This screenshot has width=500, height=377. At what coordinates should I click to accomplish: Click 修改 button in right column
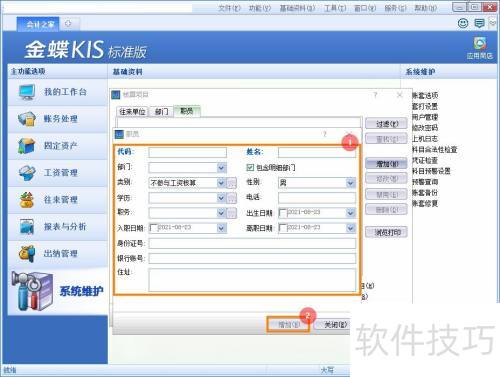click(x=387, y=179)
